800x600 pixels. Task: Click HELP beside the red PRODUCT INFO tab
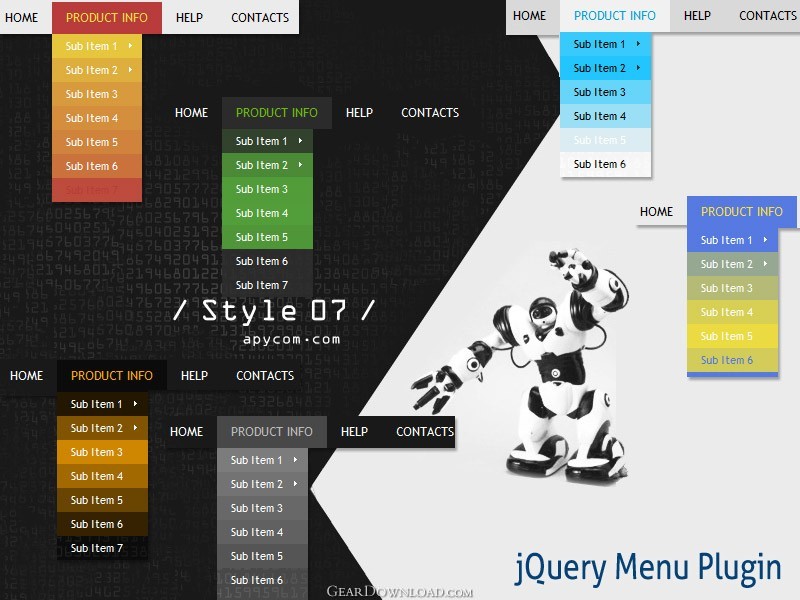click(x=189, y=18)
